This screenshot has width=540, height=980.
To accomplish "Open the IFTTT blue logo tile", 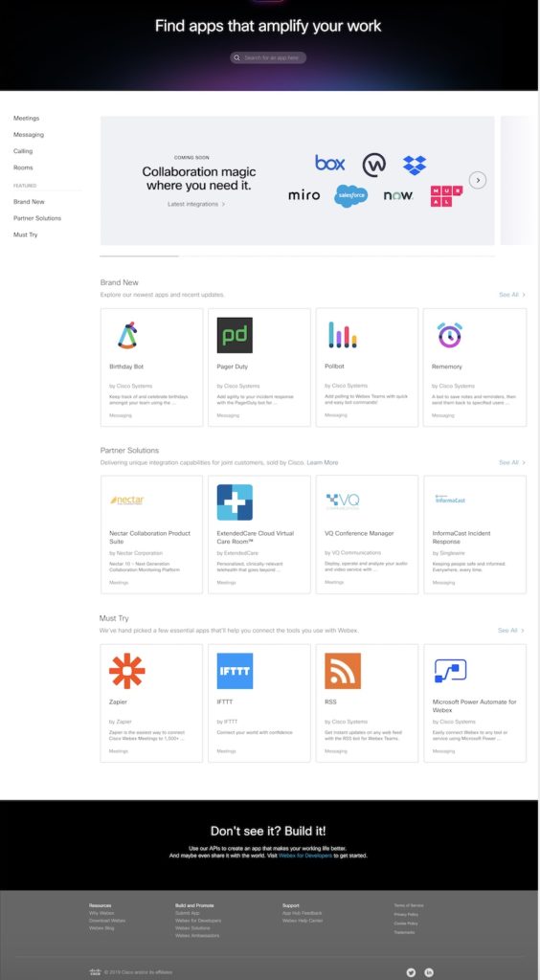I will [235, 671].
